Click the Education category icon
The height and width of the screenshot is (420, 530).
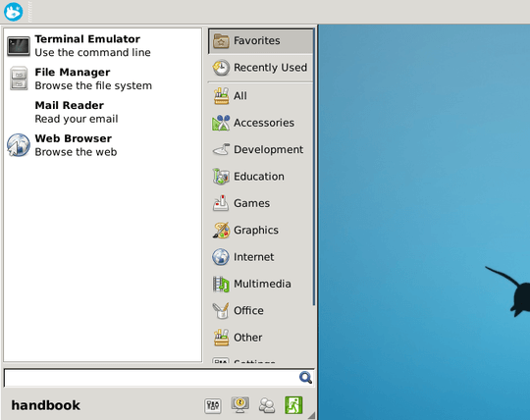click(x=221, y=177)
